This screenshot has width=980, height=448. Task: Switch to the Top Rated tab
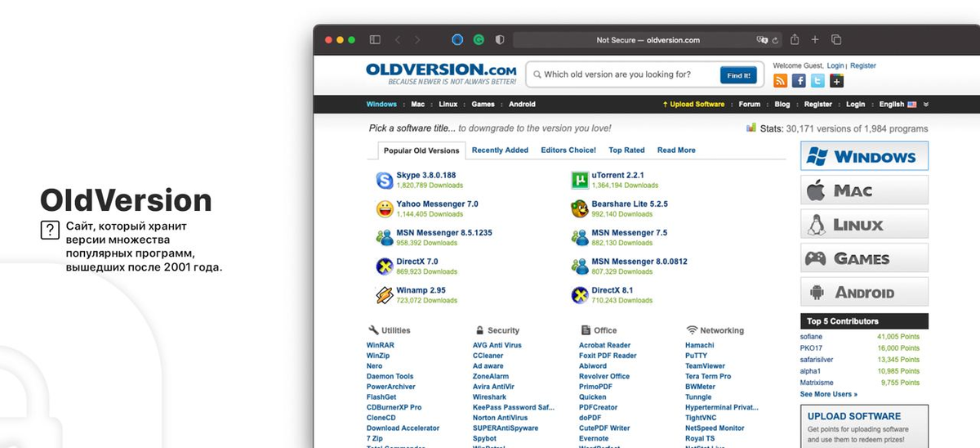tap(626, 150)
